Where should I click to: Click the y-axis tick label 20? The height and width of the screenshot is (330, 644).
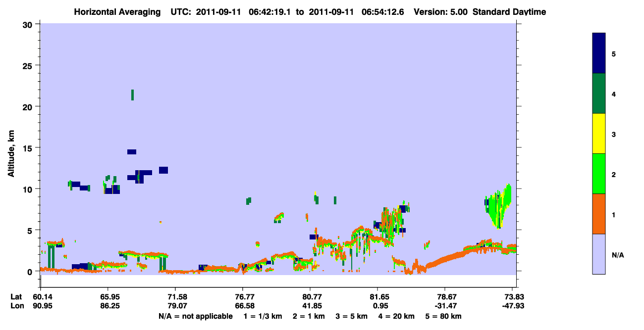pos(29,106)
